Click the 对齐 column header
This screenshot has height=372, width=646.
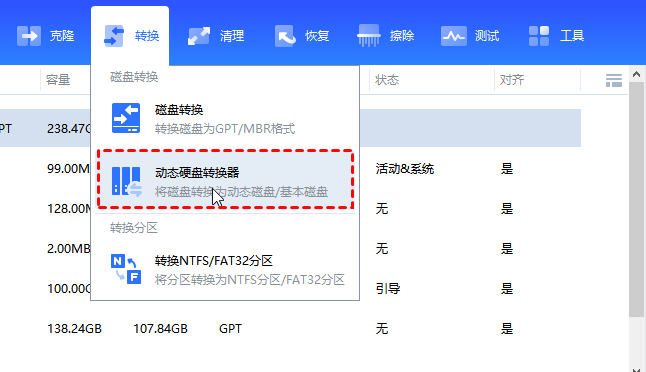click(x=512, y=80)
